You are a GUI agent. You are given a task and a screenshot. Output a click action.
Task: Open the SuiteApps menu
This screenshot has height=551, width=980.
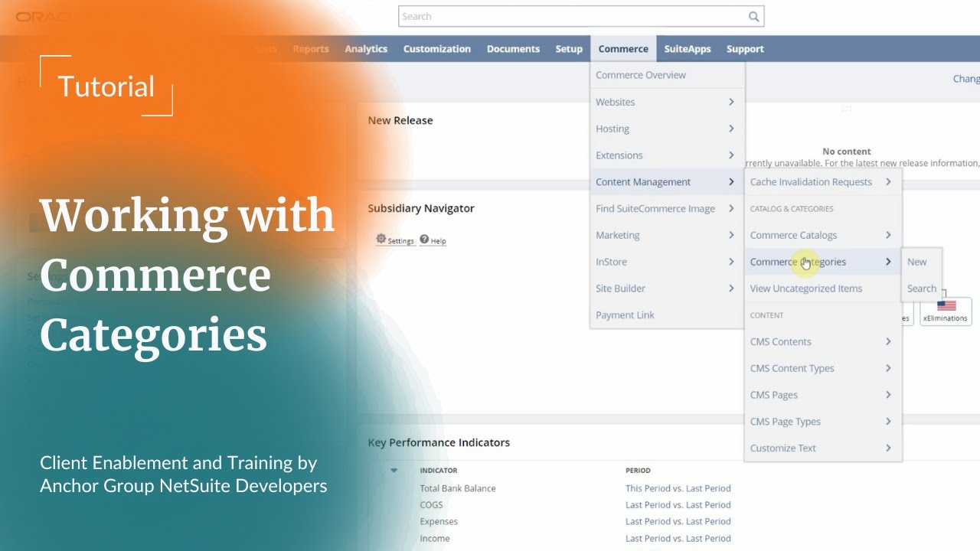tap(688, 49)
